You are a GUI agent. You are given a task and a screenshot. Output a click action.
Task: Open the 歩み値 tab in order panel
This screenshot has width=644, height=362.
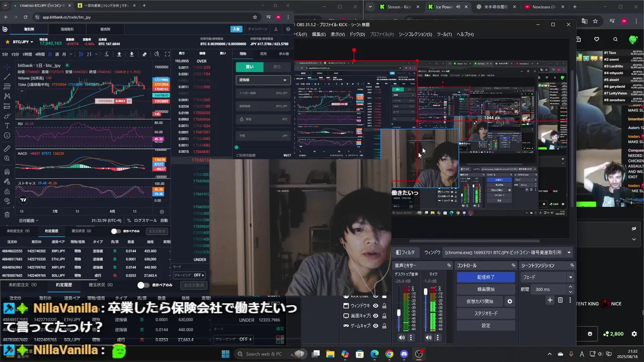coord(284,53)
